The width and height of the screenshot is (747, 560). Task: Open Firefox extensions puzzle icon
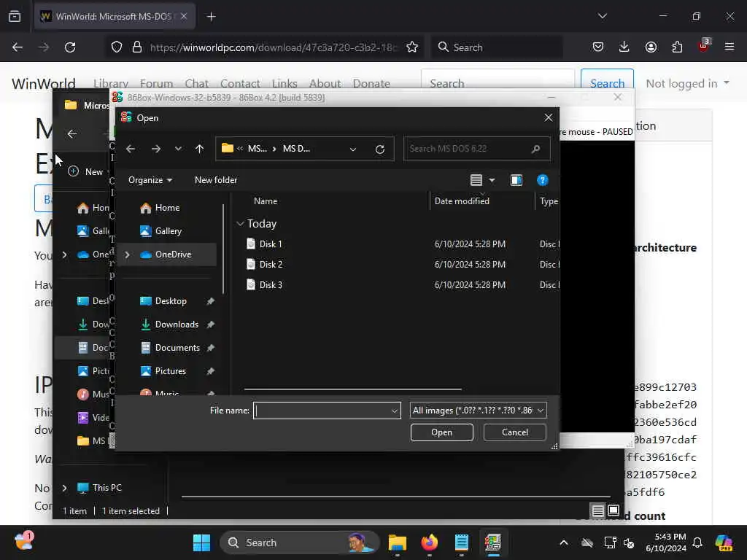click(677, 47)
